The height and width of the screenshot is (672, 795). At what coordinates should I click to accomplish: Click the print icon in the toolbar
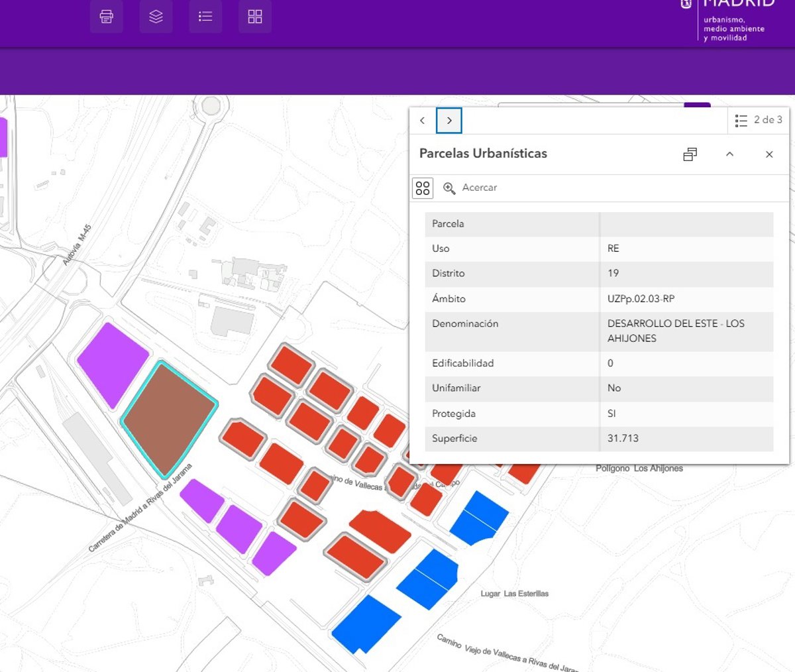coord(106,17)
